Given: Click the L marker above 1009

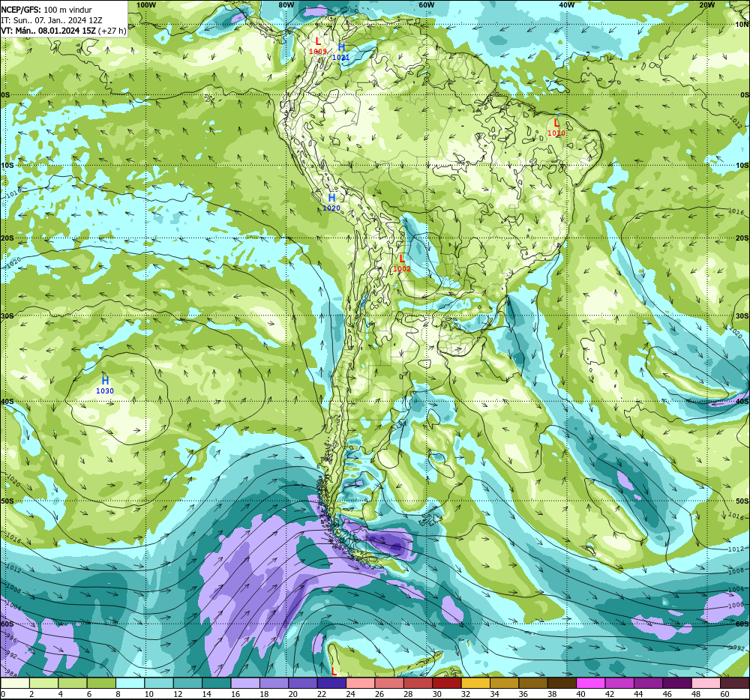Looking at the screenshot, I should [318, 41].
